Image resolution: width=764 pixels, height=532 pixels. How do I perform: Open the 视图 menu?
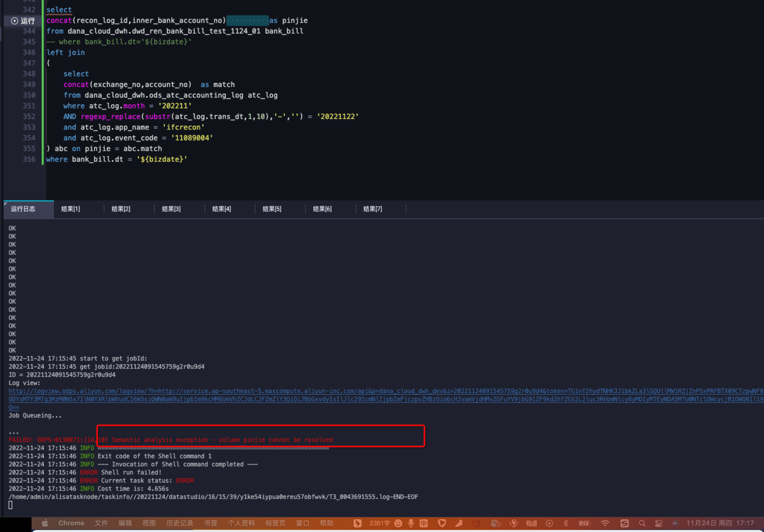coord(149,523)
